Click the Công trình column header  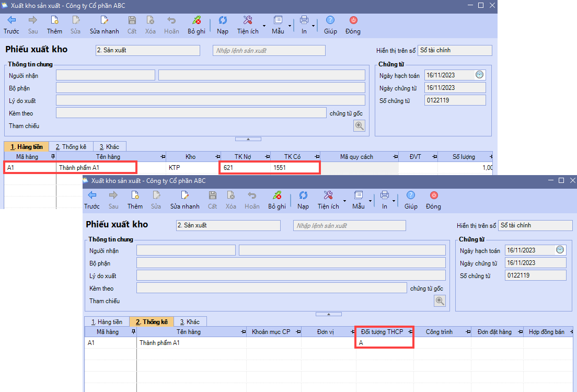point(438,332)
